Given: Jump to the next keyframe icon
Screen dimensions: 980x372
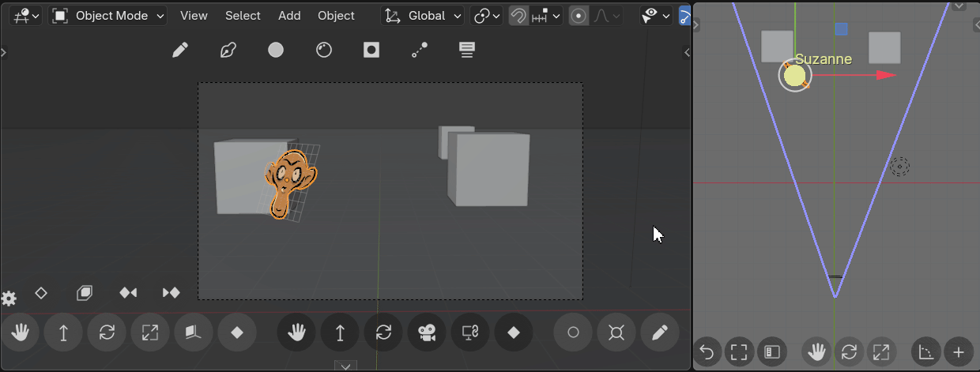Looking at the screenshot, I should click(x=171, y=293).
